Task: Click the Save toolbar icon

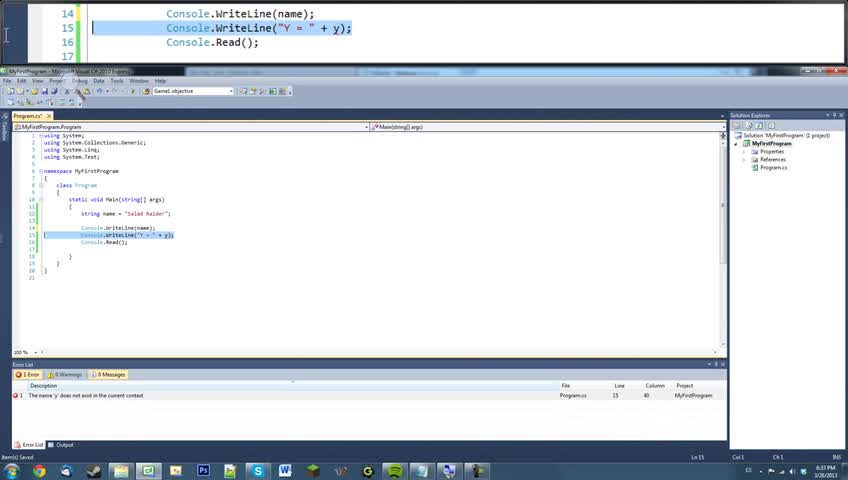Action: [44, 91]
